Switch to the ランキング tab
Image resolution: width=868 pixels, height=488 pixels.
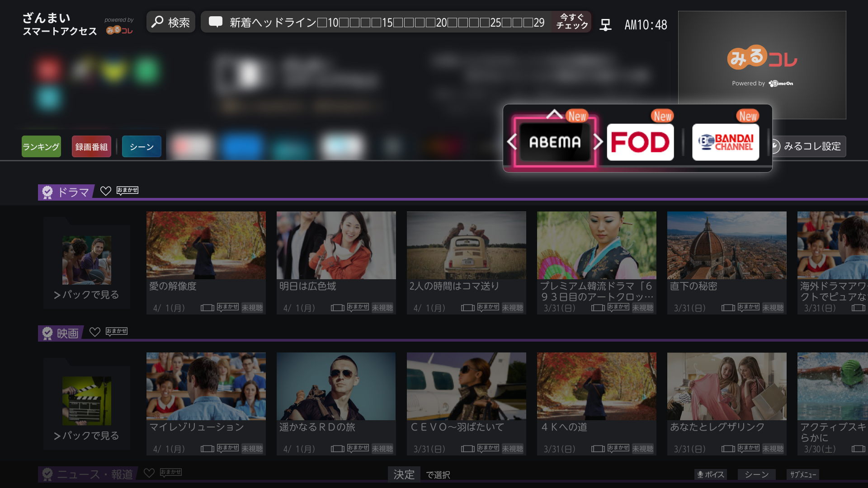tap(41, 146)
